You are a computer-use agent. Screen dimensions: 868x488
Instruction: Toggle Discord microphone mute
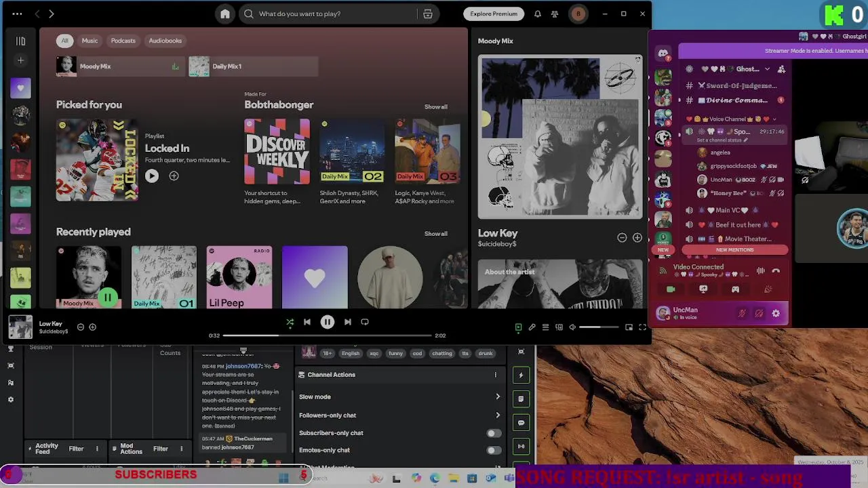pos(742,313)
